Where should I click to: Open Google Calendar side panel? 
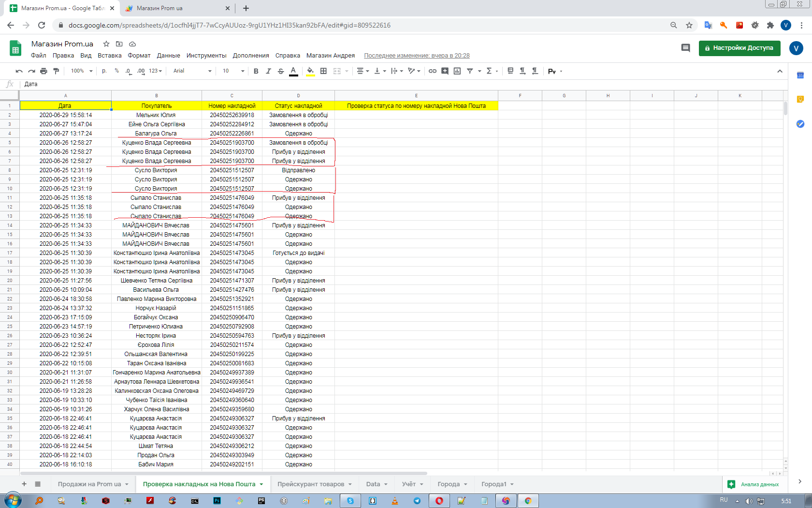[800, 75]
